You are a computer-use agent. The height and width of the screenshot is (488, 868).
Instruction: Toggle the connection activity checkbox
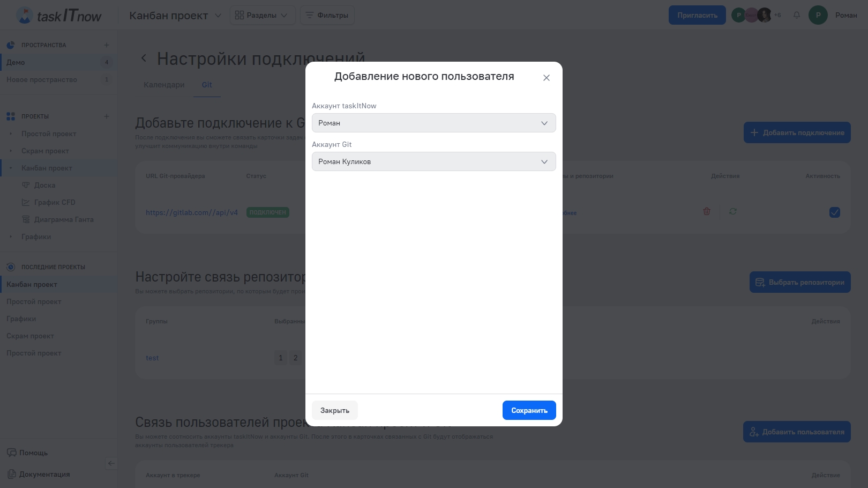[x=834, y=212]
